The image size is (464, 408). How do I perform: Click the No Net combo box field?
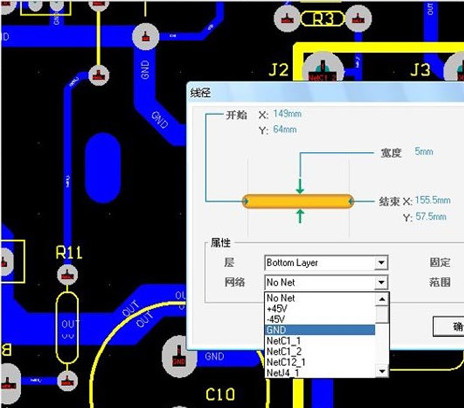326,283
